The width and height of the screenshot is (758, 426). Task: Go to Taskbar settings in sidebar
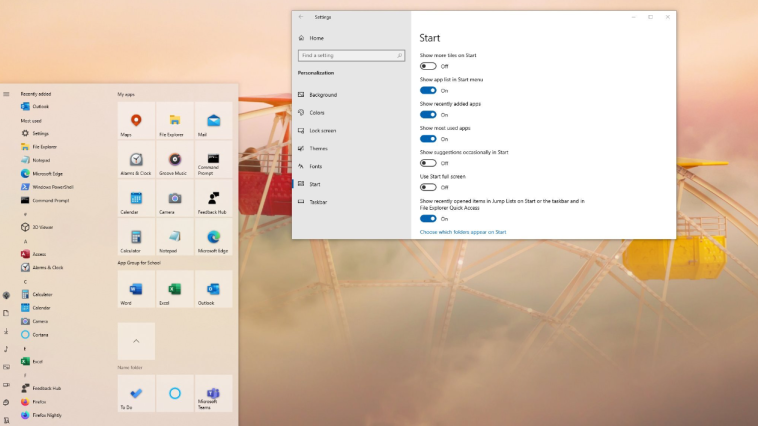point(318,202)
